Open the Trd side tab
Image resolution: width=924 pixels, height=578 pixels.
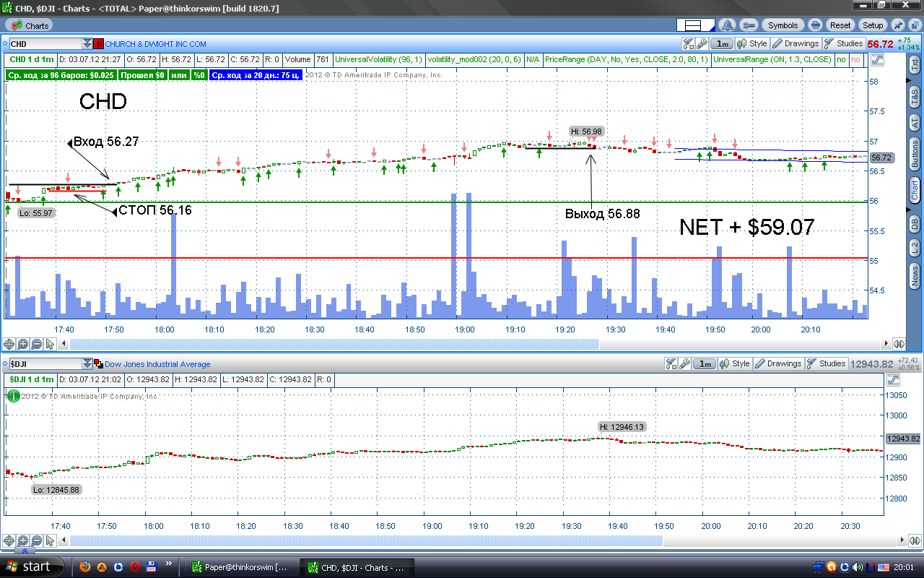(915, 65)
